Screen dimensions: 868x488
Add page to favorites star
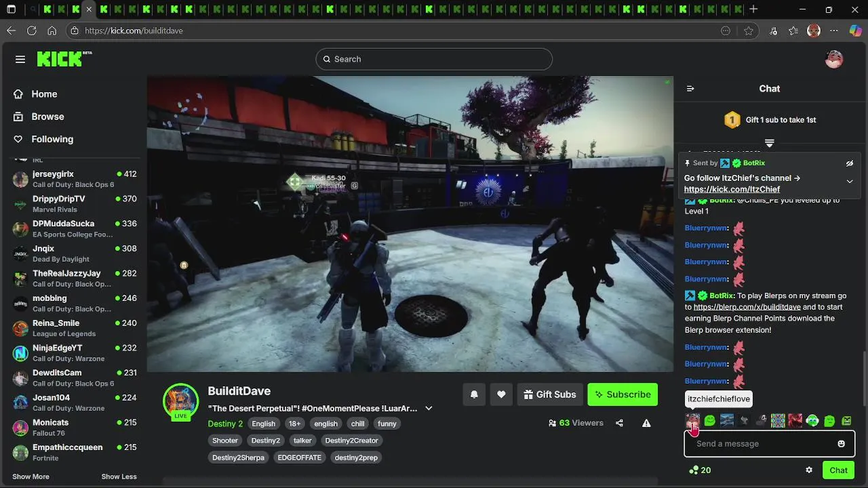tap(749, 30)
